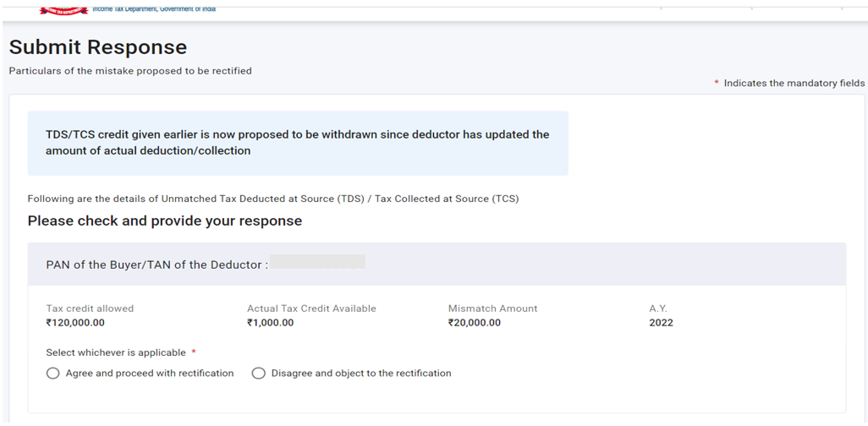Click "PAN of the Buyer/TAN of the Deductor" label
Viewport: 868px width, 426px height.
[x=157, y=265]
